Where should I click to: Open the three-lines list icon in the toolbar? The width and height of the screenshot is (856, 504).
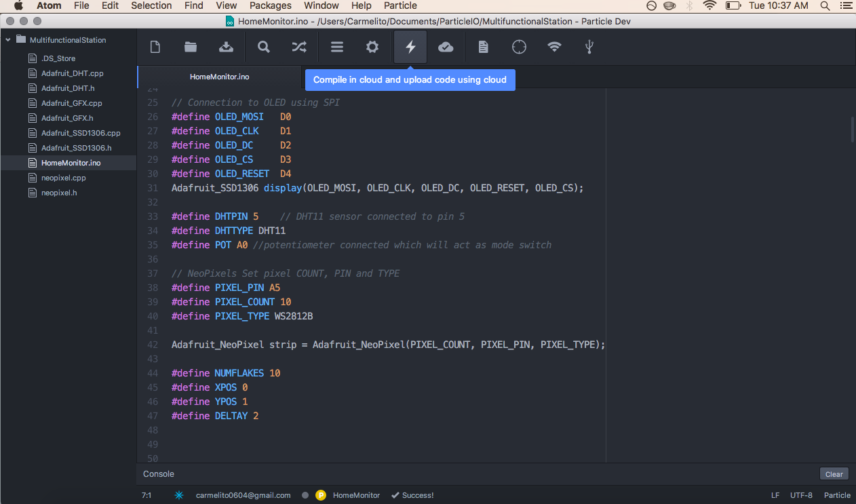pyautogui.click(x=337, y=47)
